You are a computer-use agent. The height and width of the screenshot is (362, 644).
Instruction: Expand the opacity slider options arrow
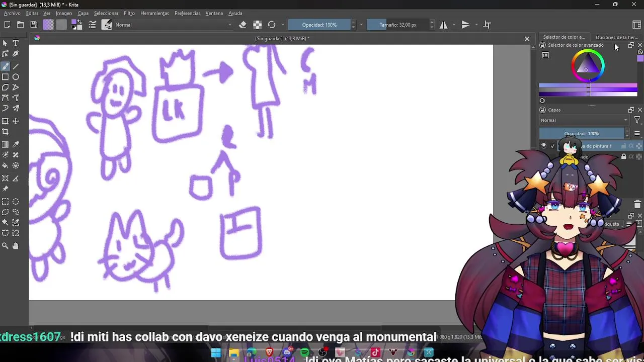coord(361,25)
